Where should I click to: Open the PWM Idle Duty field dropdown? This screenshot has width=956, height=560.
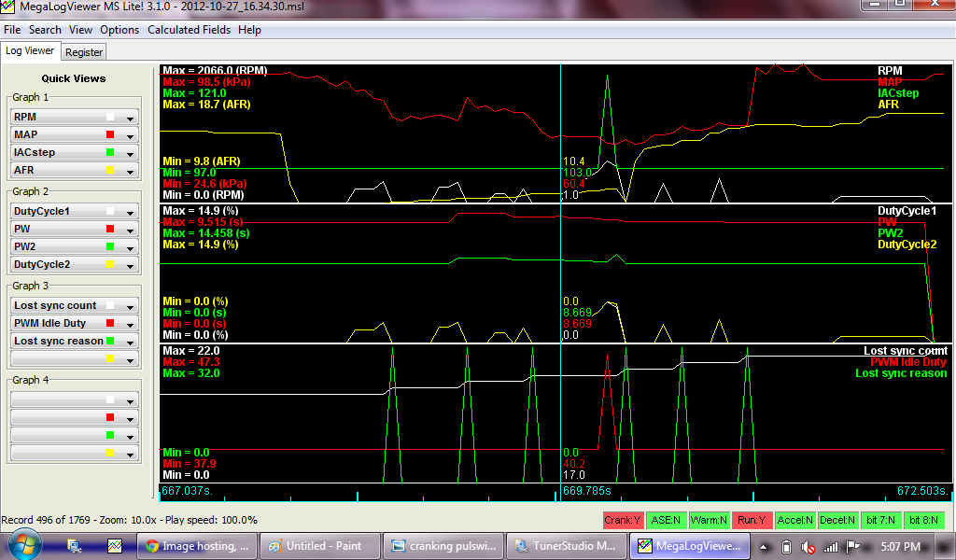tap(131, 324)
